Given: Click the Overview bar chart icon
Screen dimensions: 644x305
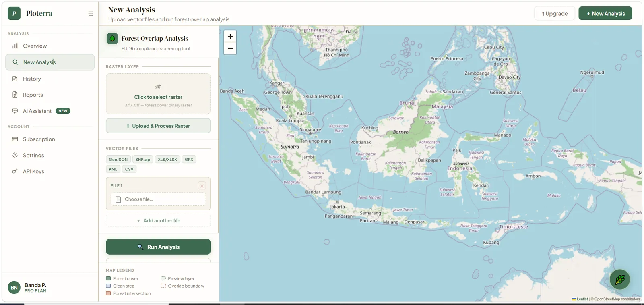Looking at the screenshot, I should coord(15,46).
